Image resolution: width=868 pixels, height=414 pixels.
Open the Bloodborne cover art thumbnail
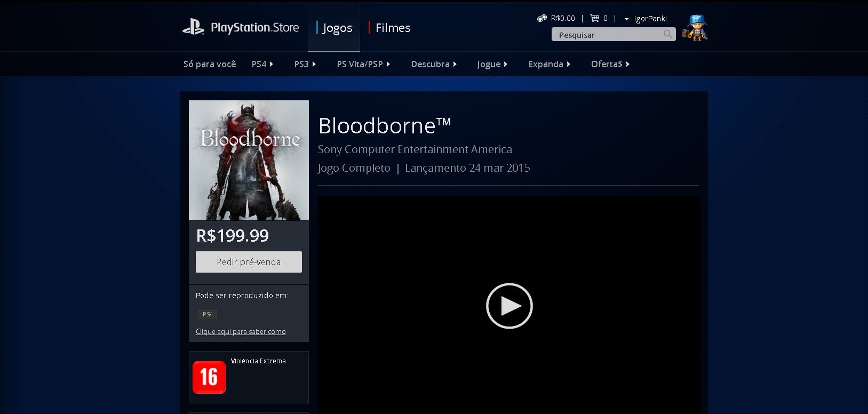[249, 160]
